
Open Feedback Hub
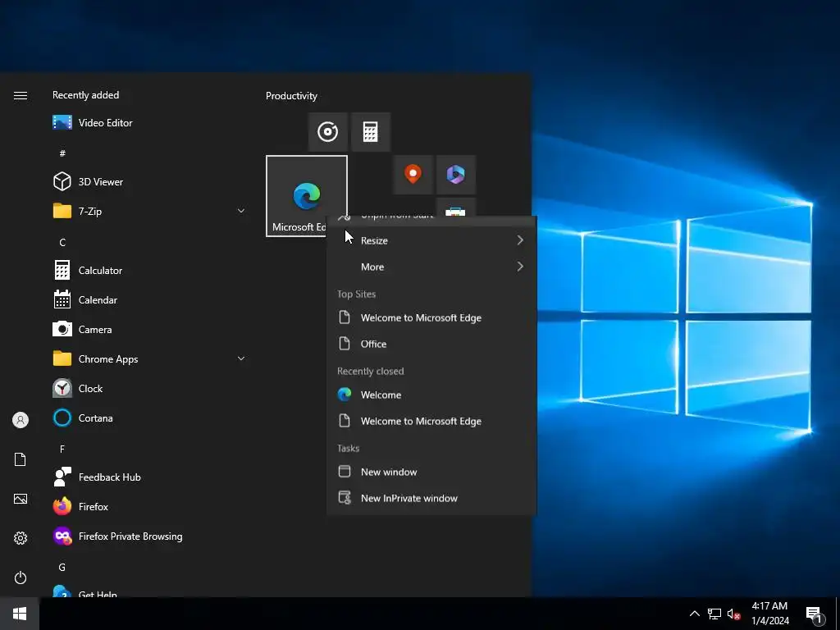pyautogui.click(x=149, y=477)
